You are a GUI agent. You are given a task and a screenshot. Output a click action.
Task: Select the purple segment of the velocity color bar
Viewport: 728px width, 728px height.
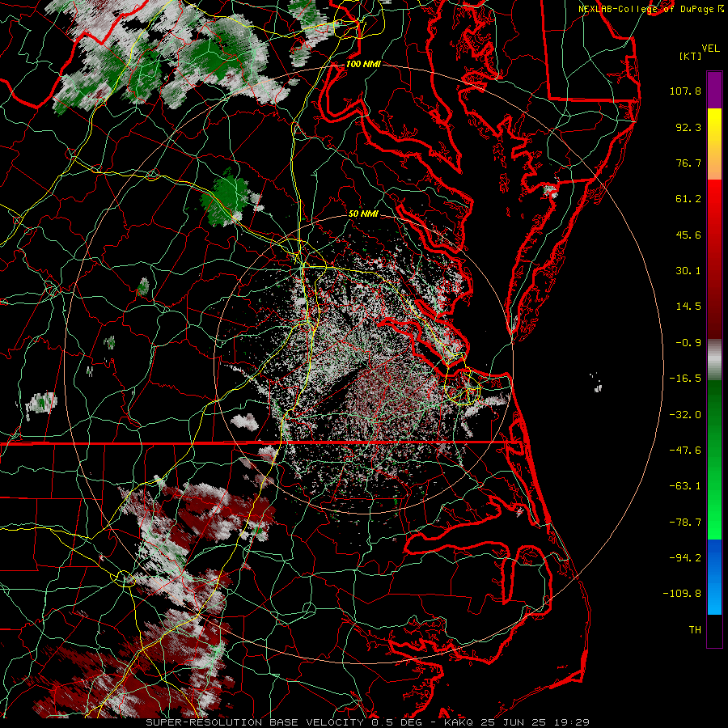(x=714, y=90)
